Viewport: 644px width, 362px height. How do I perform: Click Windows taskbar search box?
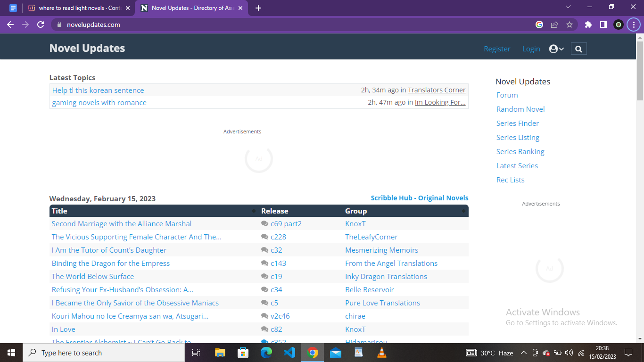coord(105,353)
